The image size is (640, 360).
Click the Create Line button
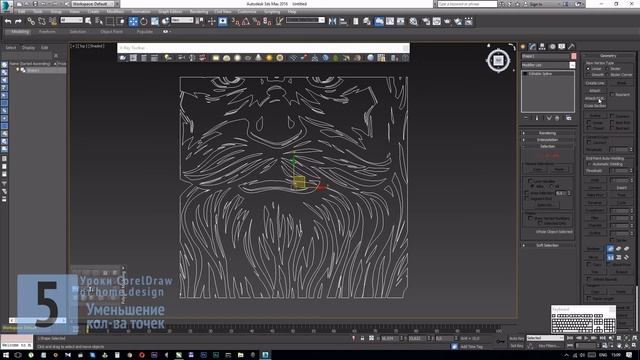[595, 83]
